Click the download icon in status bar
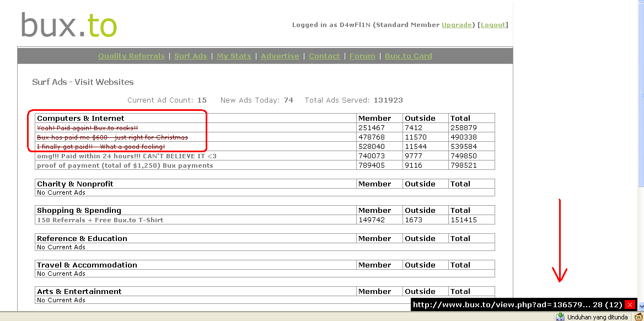644x321 pixels. [560, 317]
